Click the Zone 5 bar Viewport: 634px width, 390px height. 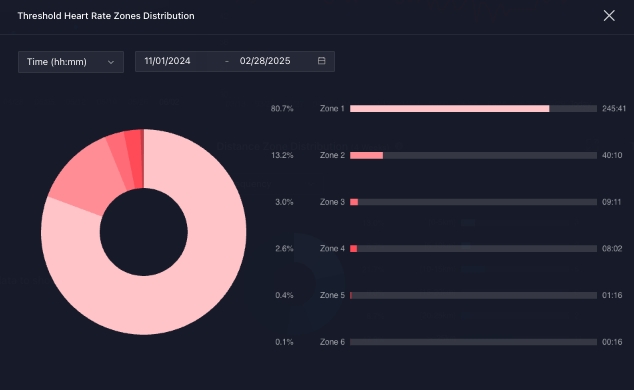[x=473, y=295]
